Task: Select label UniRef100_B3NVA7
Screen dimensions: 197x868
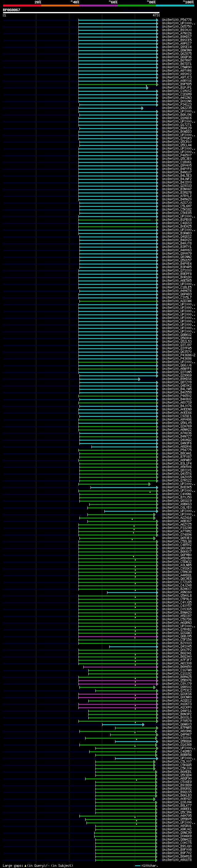Action: tap(177, 189)
